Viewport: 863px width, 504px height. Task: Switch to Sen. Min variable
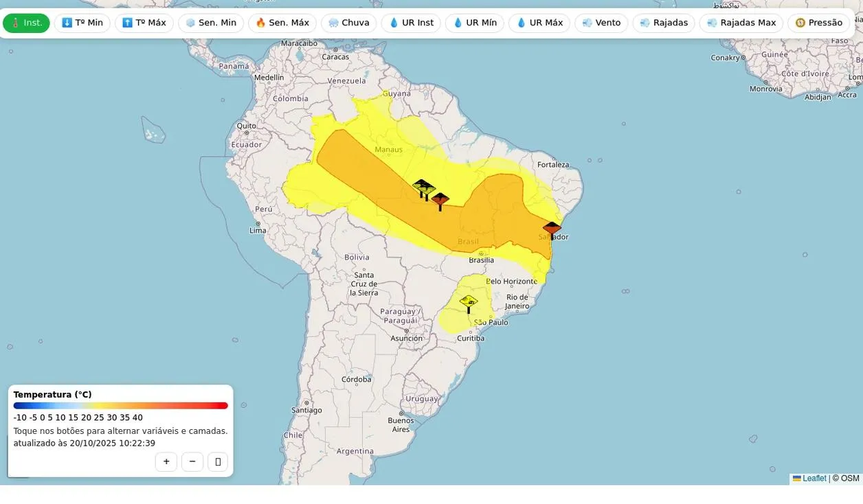coord(210,23)
